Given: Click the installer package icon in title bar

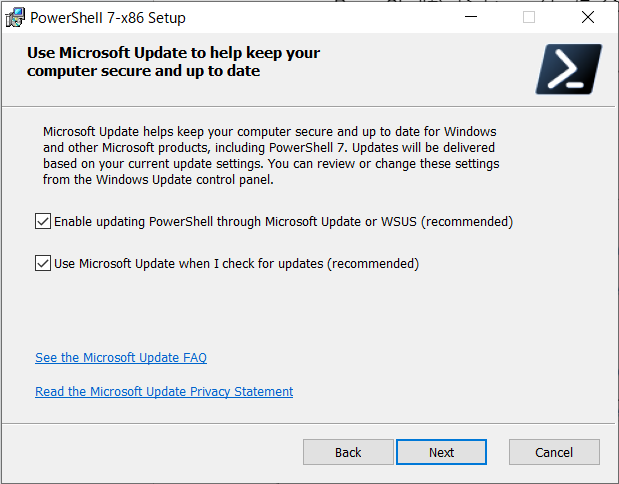Looking at the screenshot, I should pos(15,18).
